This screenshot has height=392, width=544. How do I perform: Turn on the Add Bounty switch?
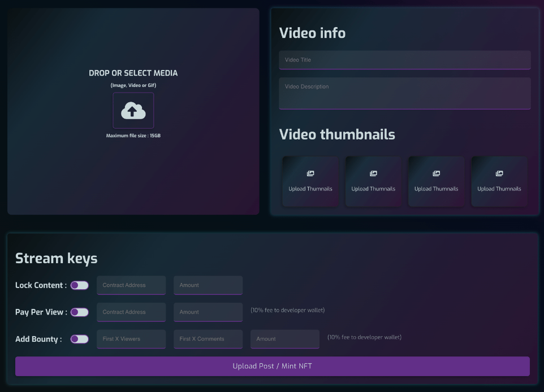coord(79,339)
